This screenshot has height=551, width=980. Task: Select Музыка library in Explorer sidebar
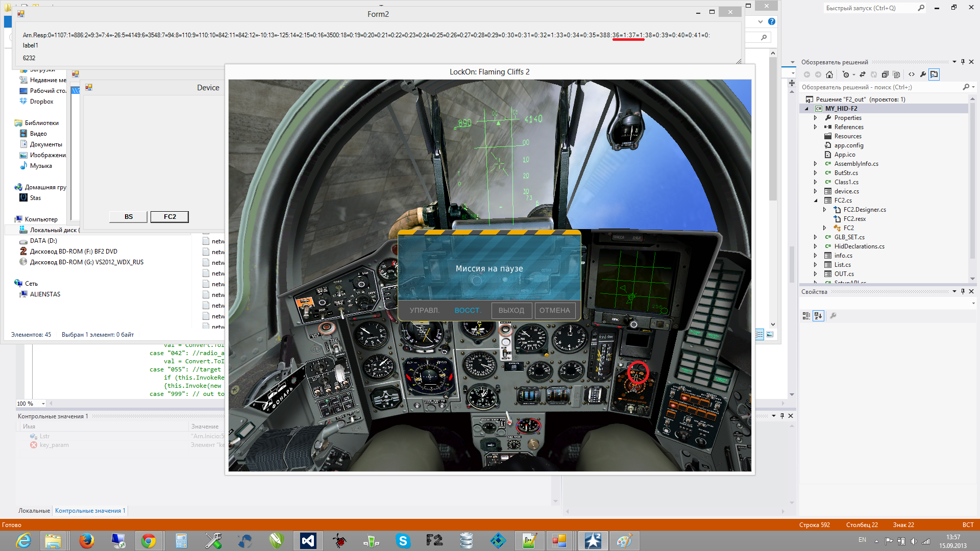[41, 166]
